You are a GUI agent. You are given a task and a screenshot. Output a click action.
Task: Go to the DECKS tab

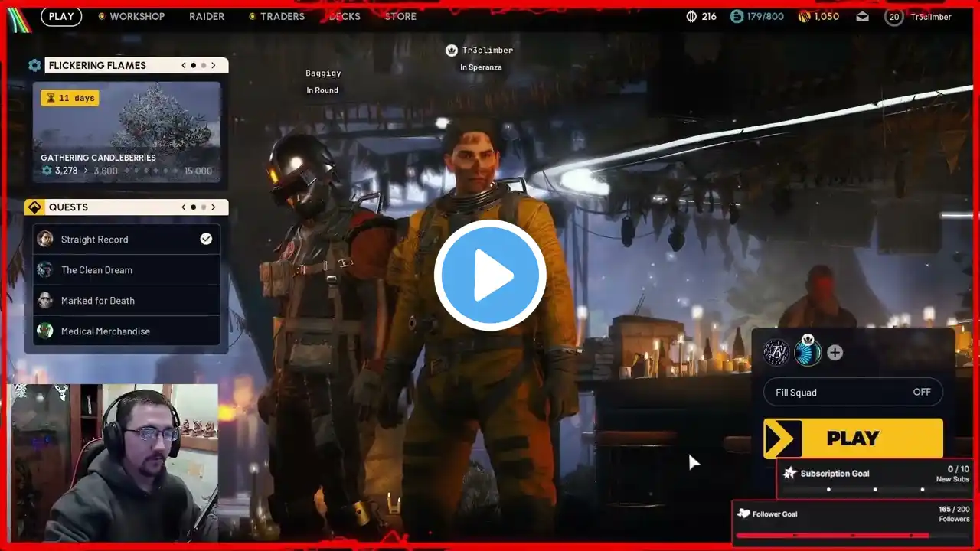coord(345,17)
